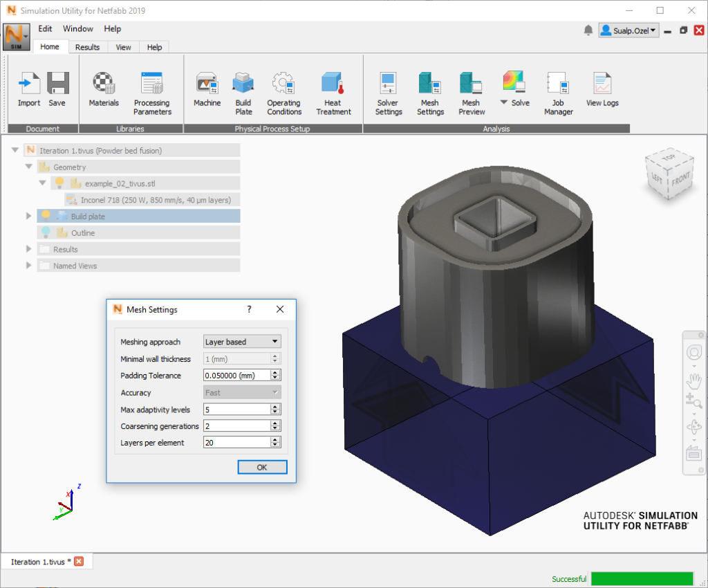Increase Padding Tolerance with up arrow
The image size is (708, 588).
[x=275, y=373]
